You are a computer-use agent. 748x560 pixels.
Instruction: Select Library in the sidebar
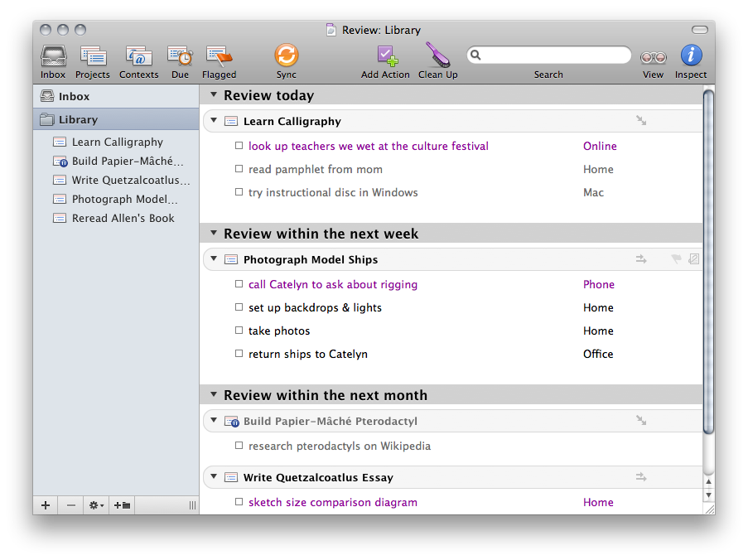78,119
